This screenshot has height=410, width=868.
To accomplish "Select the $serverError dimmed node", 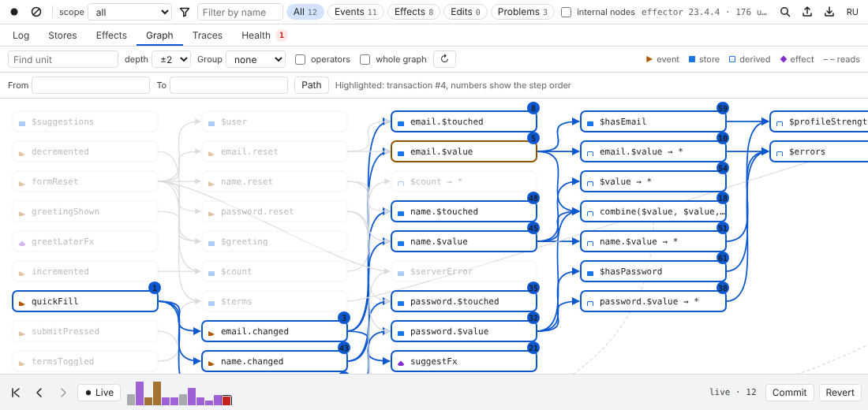I will tap(464, 271).
